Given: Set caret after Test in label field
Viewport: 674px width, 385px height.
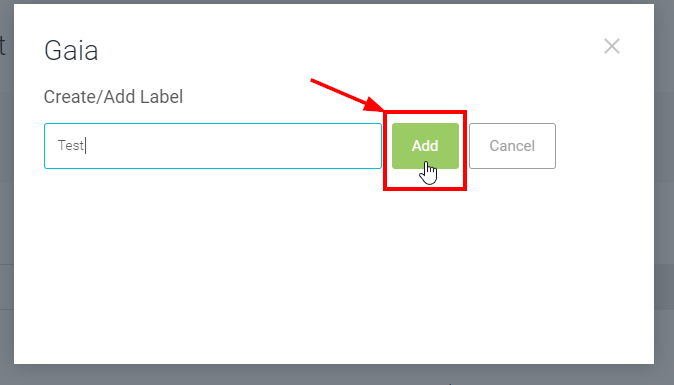Looking at the screenshot, I should click(85, 145).
